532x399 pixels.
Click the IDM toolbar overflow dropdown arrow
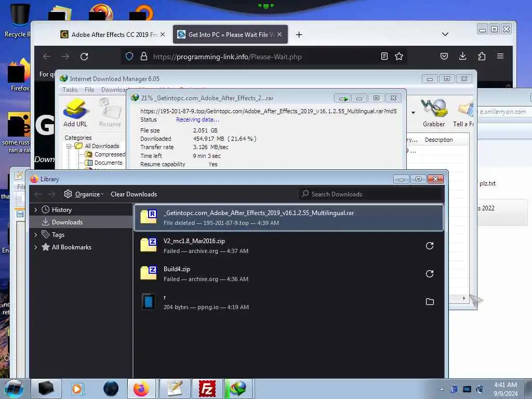click(413, 112)
